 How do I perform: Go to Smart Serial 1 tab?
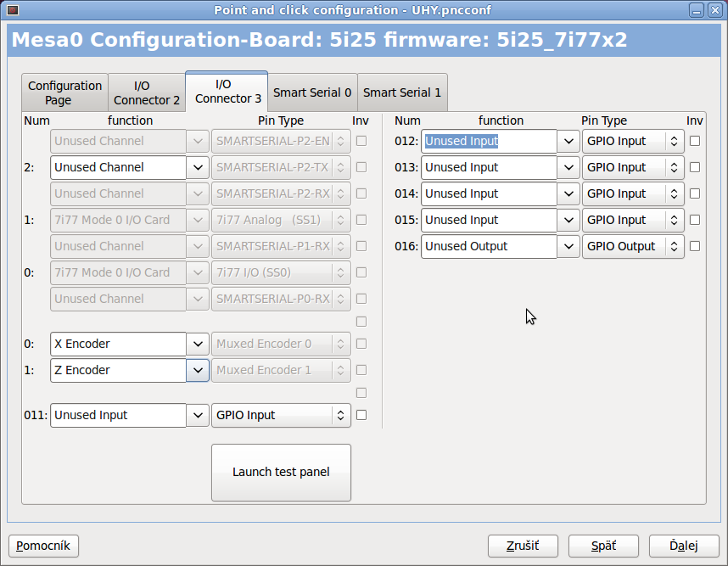pos(402,92)
